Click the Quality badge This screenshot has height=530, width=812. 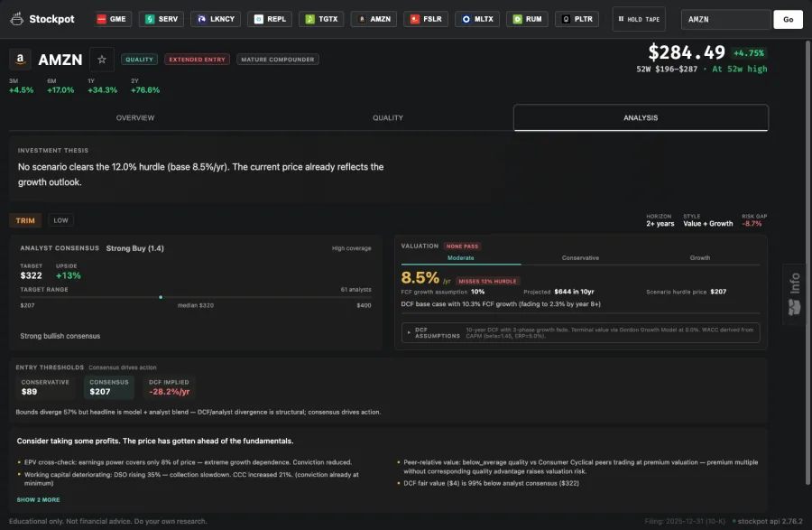[139, 60]
